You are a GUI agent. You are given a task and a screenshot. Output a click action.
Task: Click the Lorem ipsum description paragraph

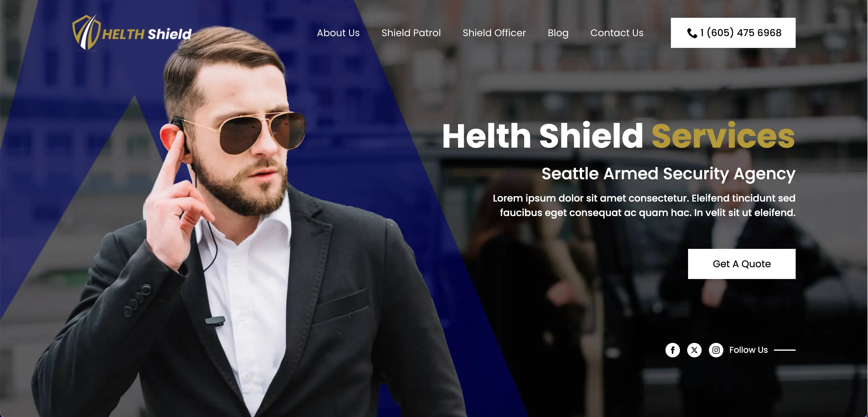click(644, 205)
